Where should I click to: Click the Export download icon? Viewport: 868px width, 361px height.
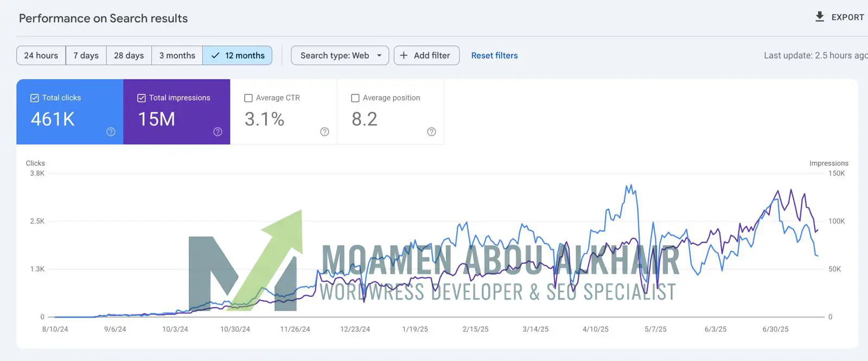click(x=820, y=17)
